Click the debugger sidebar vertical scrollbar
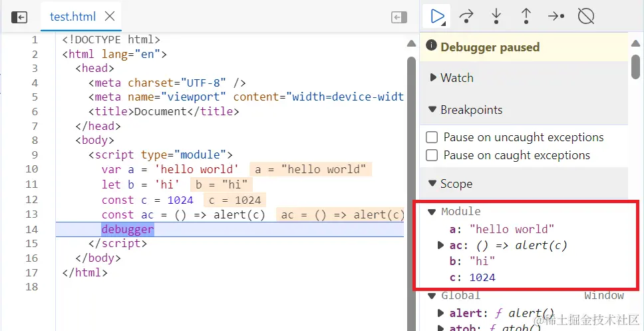The width and height of the screenshot is (644, 331). (635, 67)
